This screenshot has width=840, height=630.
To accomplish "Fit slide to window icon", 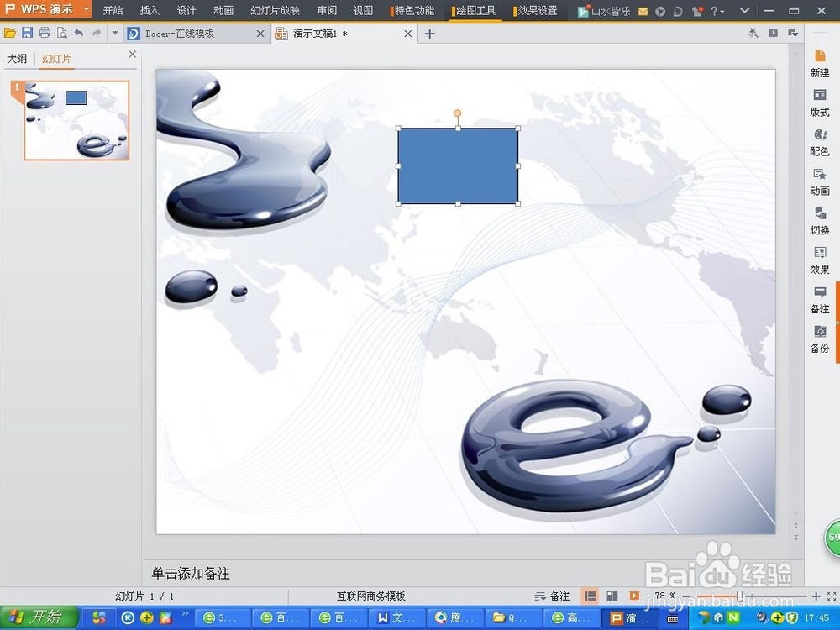I will 832,596.
